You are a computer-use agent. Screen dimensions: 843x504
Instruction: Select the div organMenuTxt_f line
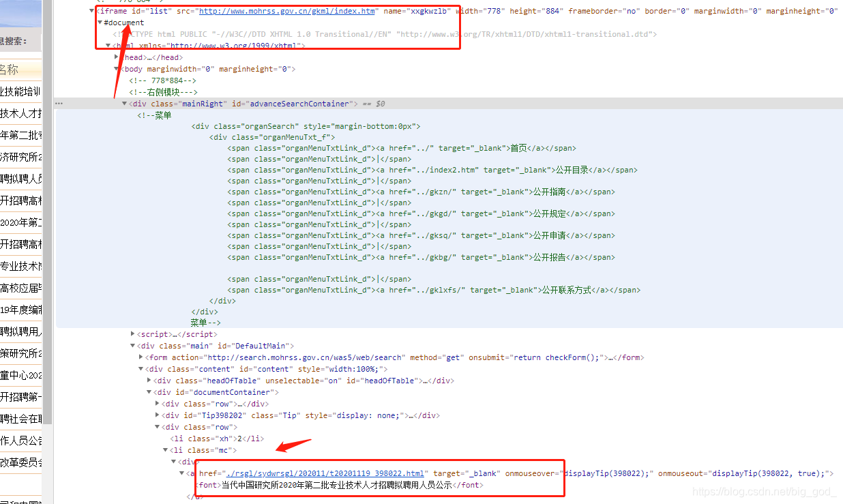point(273,137)
